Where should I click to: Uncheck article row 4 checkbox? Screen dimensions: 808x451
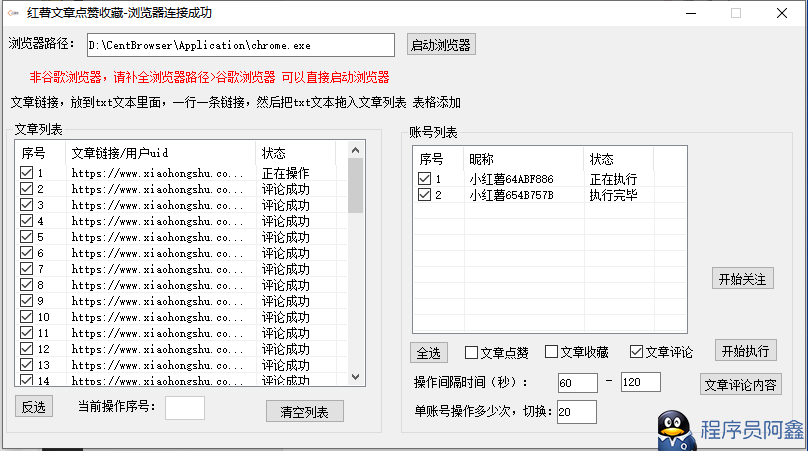(26, 221)
